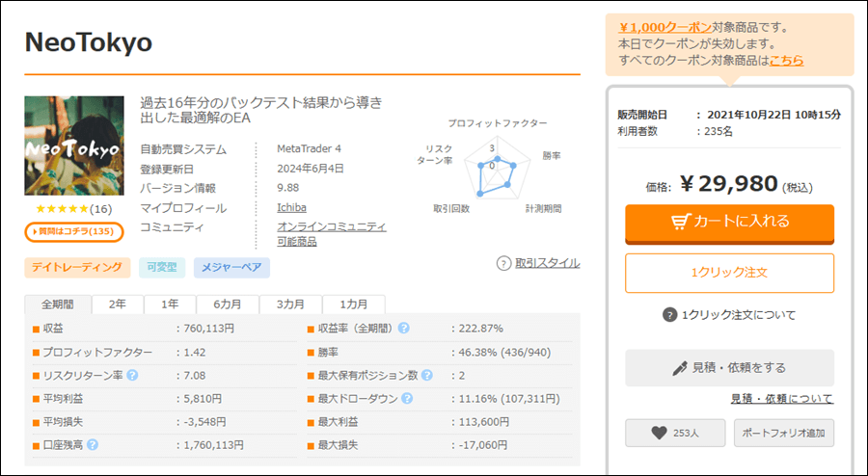This screenshot has height=476, width=868.
Task: Open the Ichiba profile link
Action: coord(291,208)
